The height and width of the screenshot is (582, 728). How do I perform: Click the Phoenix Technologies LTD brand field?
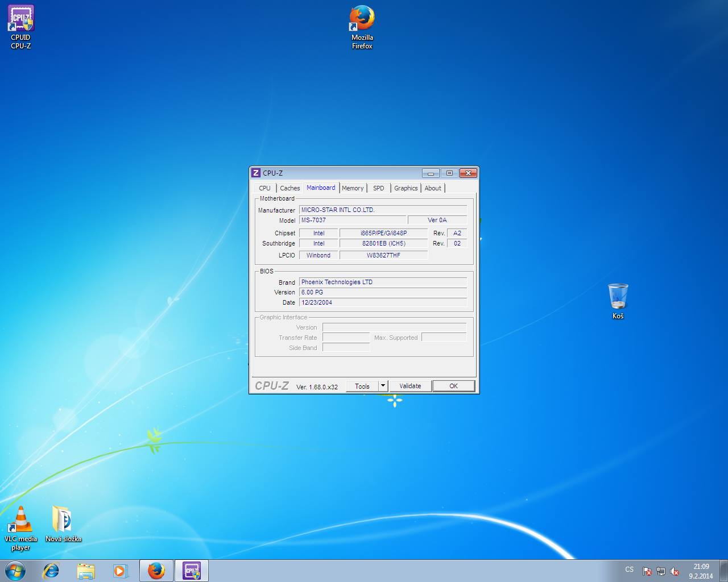383,282
